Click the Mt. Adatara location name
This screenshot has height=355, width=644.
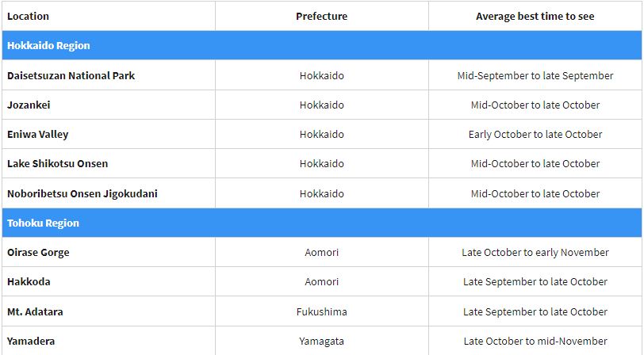click(35, 312)
